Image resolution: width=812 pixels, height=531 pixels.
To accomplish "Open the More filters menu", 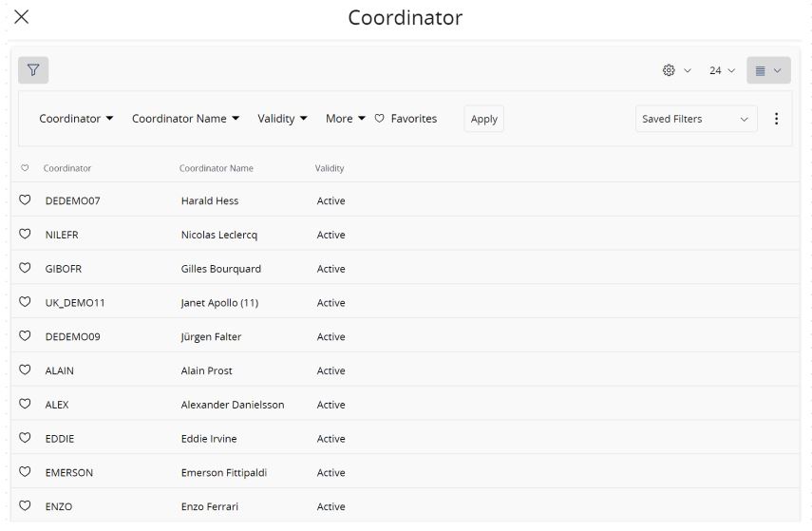I will tap(345, 119).
